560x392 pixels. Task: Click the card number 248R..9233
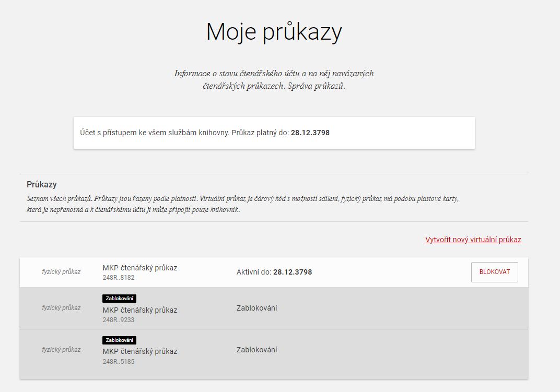coord(119,320)
